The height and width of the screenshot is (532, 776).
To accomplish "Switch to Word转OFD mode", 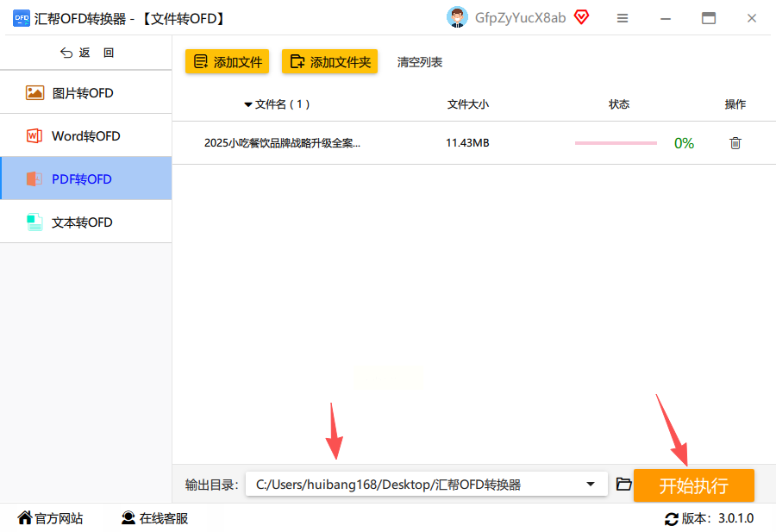I will point(86,135).
